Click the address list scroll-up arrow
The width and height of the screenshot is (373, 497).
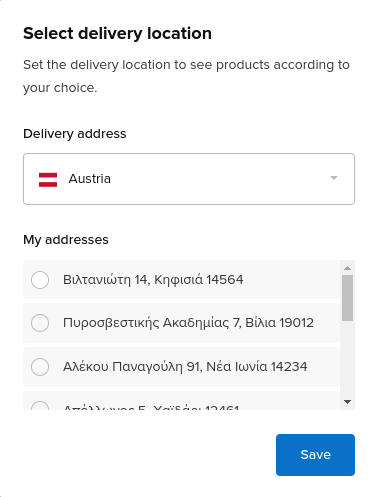[x=347, y=268]
